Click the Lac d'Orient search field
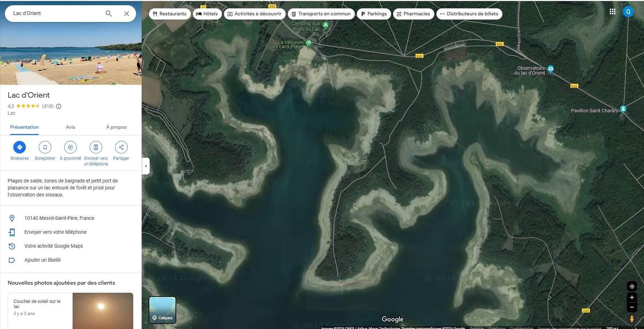The width and height of the screenshot is (644, 329). tap(56, 14)
